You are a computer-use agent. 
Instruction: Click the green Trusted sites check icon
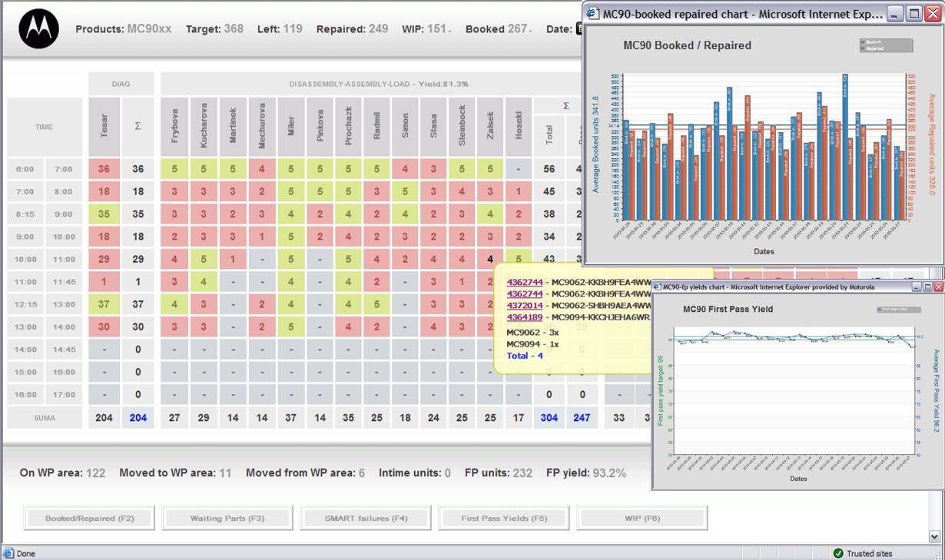[838, 553]
